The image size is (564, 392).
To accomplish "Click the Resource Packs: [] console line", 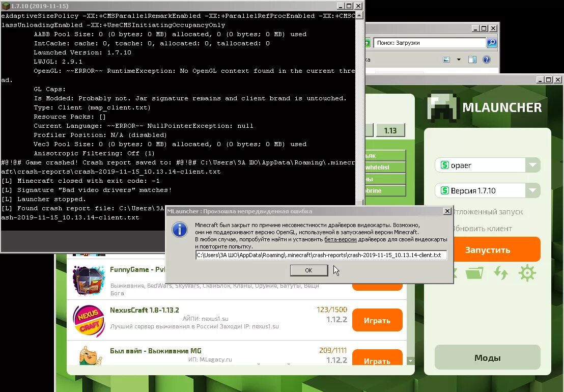I will click(69, 117).
